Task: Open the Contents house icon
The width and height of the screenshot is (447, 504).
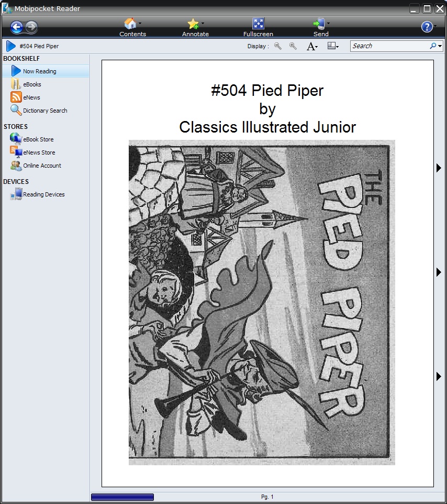Action: coord(130,24)
